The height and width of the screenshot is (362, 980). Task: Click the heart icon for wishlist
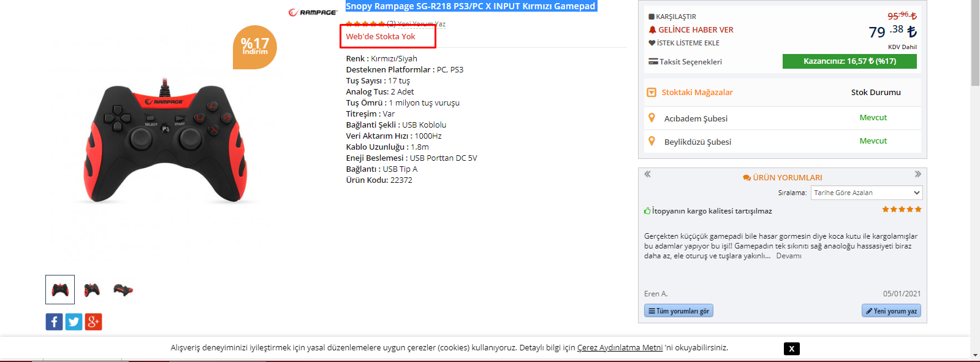(x=652, y=43)
